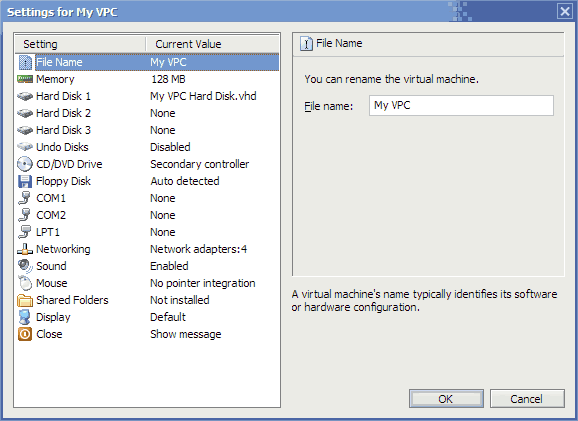Screen dimensions: 578x421
Task: Click the LPT1 port icon
Action: click(x=25, y=232)
